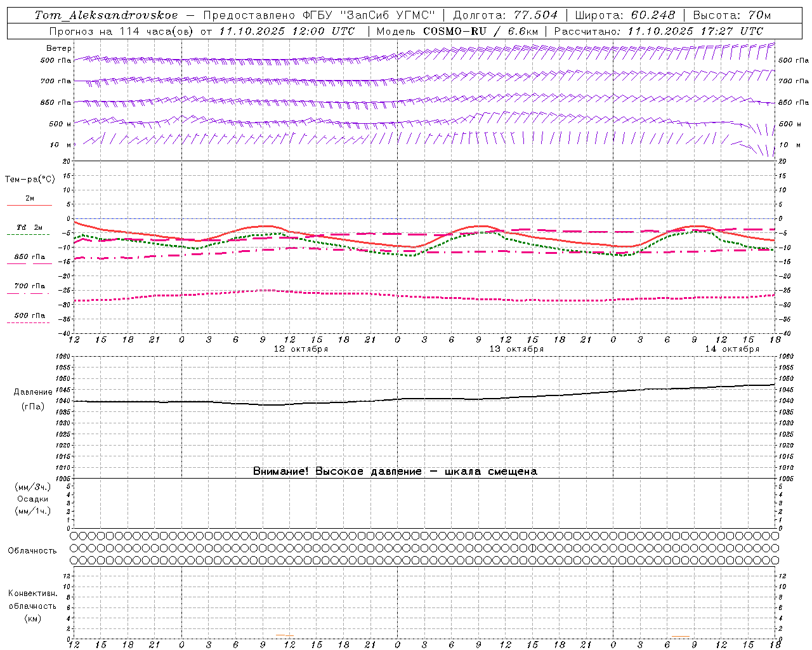Click the 'Осадки' precipitation label

click(x=32, y=499)
